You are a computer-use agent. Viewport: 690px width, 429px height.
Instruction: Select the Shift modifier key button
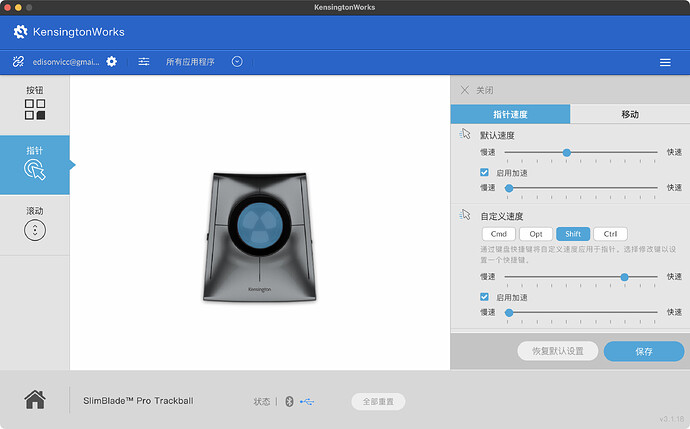point(573,234)
